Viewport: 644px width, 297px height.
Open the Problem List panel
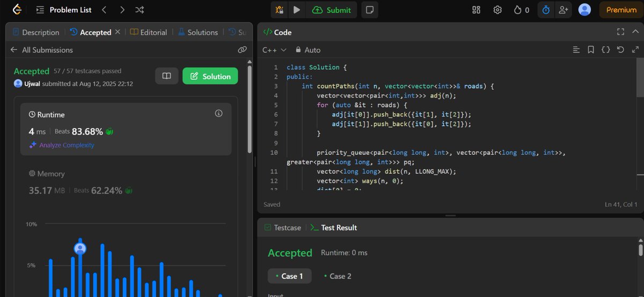[63, 10]
